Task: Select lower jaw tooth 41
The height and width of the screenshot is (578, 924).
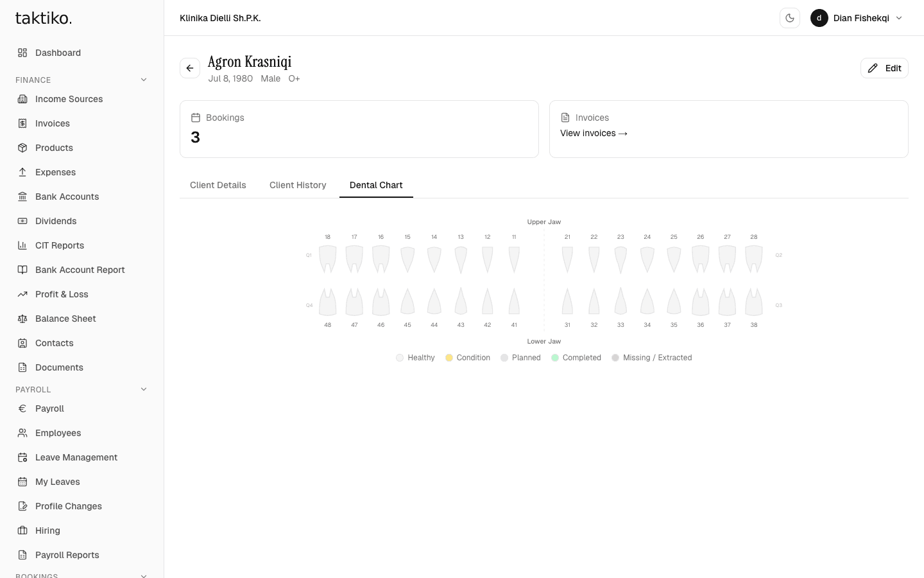Action: [x=514, y=302]
